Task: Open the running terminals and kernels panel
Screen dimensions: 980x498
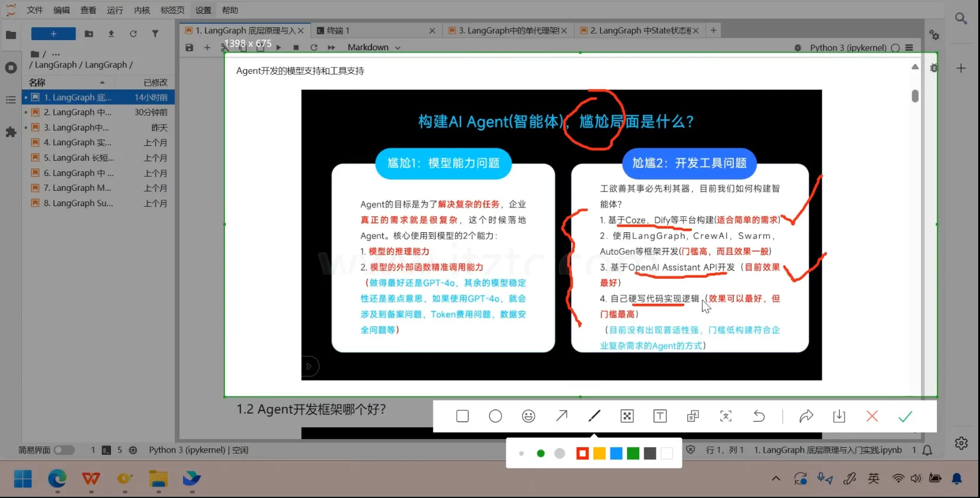Action: [11, 67]
